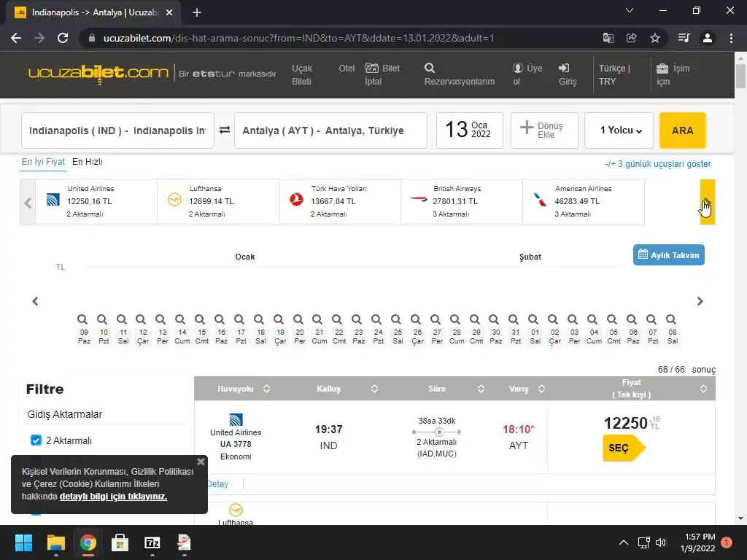Select the Indianapolis -> Antalya browser tab
Screen dimensions: 747x560
point(93,12)
